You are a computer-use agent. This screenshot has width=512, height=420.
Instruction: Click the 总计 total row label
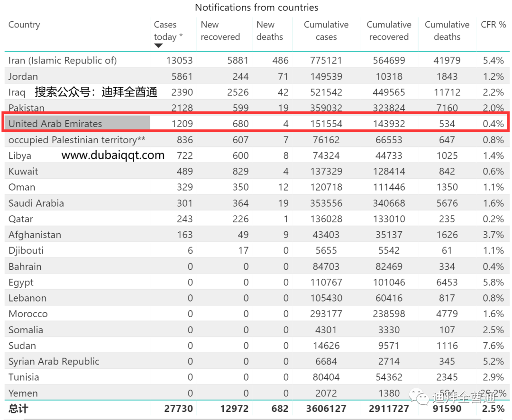[x=18, y=409]
